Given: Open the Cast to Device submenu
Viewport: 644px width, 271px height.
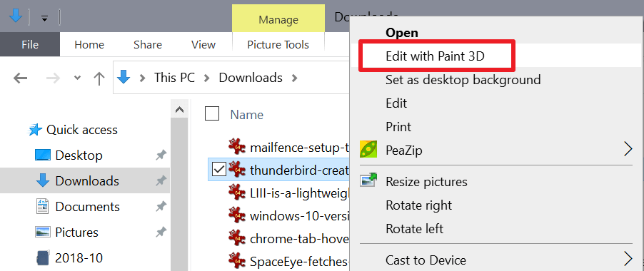Looking at the screenshot, I should pyautogui.click(x=495, y=260).
